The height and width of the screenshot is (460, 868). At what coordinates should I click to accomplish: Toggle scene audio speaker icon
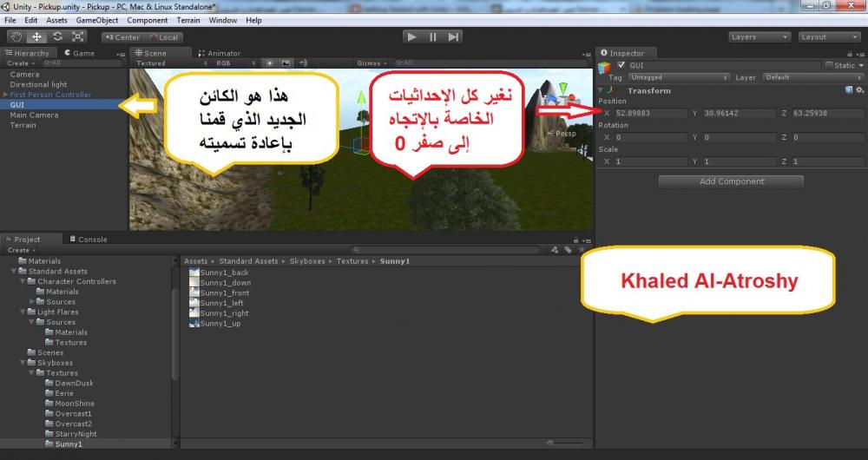point(303,63)
